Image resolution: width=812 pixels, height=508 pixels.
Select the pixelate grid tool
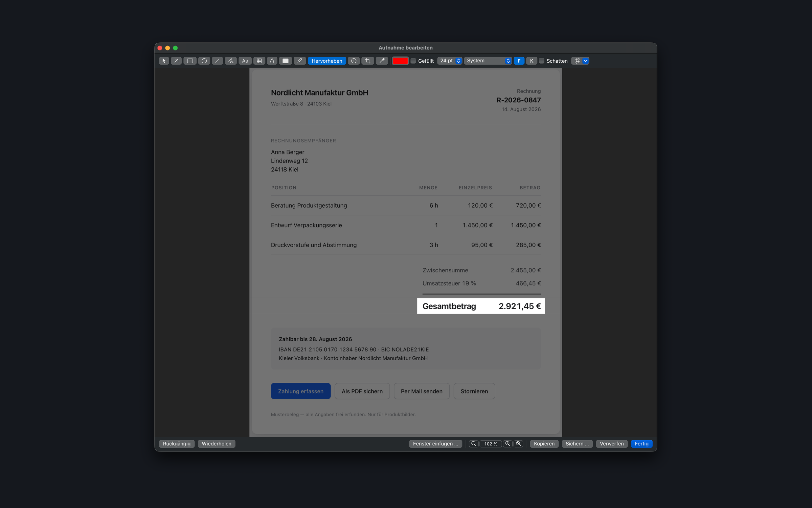point(259,61)
